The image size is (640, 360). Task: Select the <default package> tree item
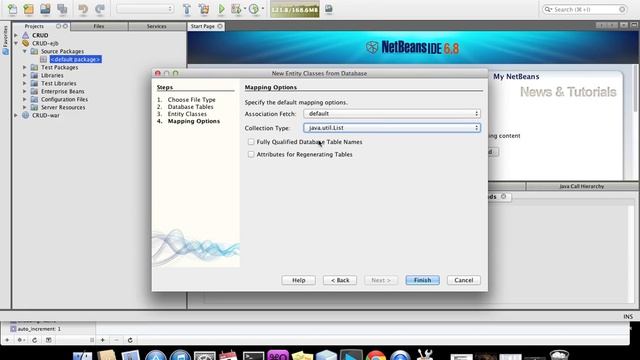pos(76,59)
